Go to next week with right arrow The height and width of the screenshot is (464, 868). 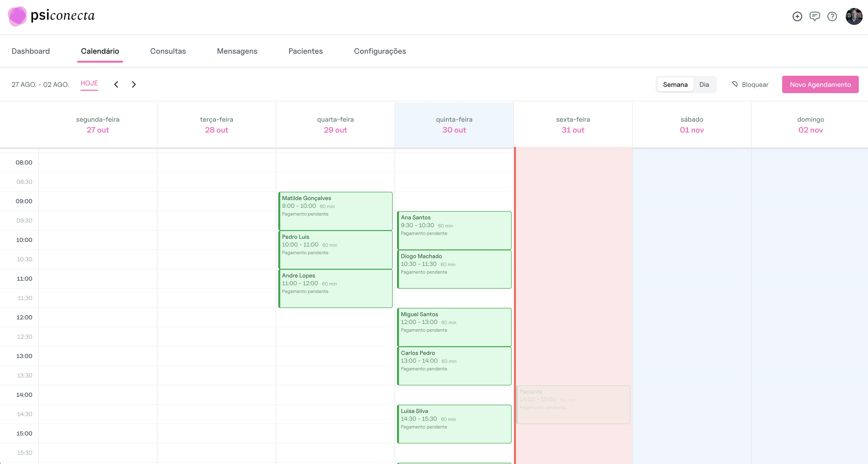(x=134, y=84)
